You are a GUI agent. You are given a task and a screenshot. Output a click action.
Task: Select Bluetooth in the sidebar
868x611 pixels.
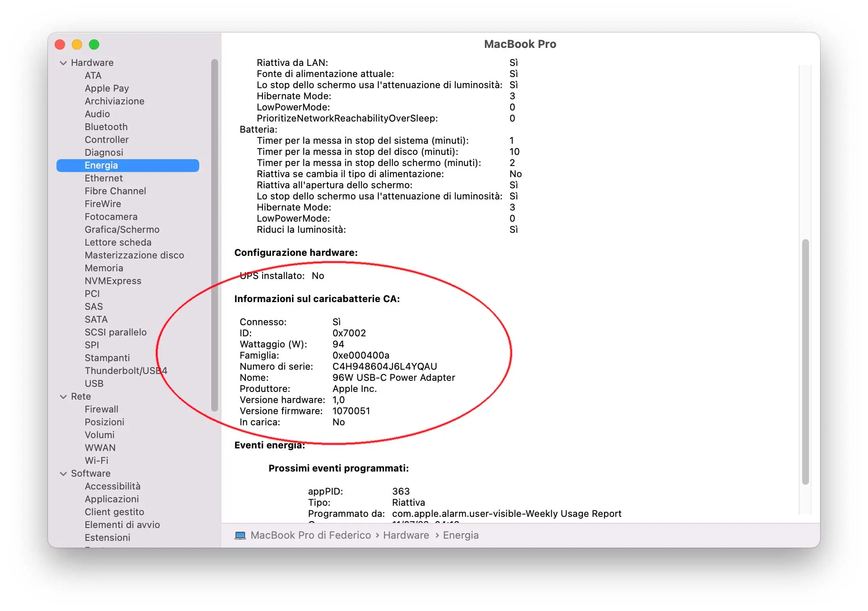coord(106,127)
